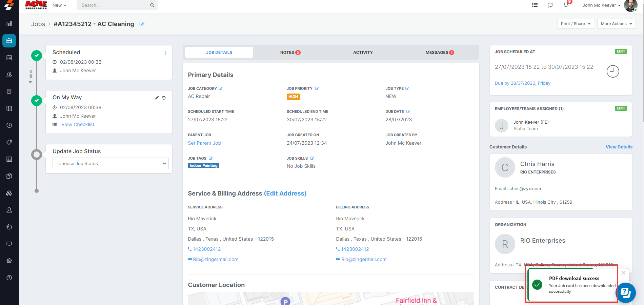Open the New dropdown menu
Screen dimensions: 644x305
pyautogui.click(x=59, y=5)
